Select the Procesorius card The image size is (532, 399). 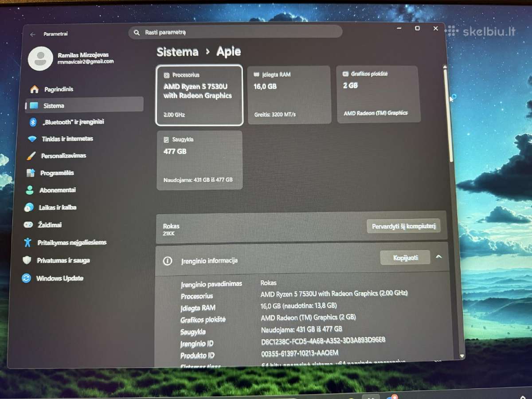tap(199, 95)
